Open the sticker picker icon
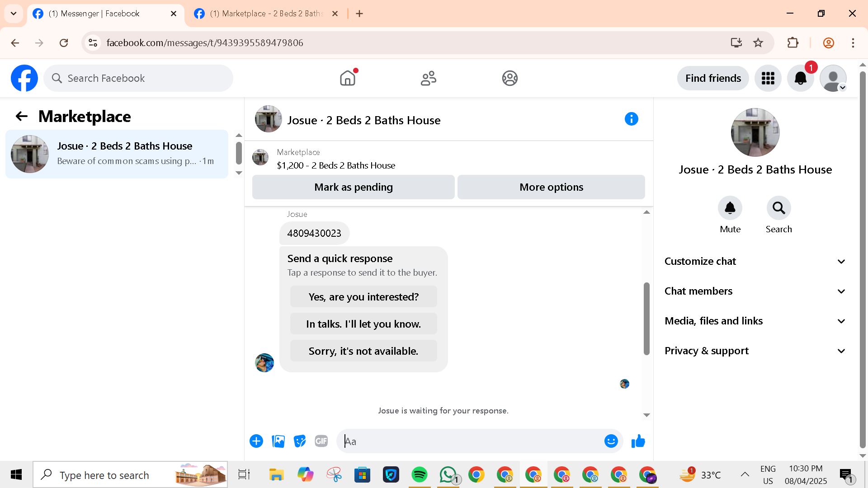 click(300, 441)
